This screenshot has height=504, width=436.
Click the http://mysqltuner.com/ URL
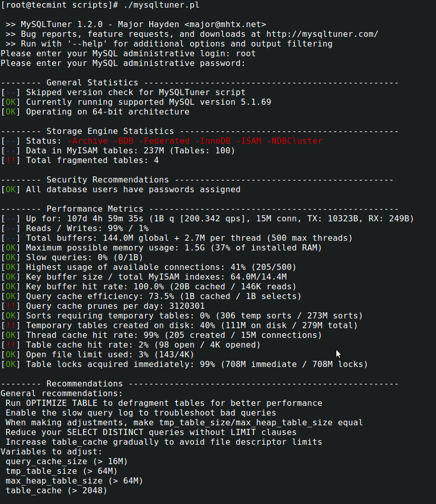(322, 34)
